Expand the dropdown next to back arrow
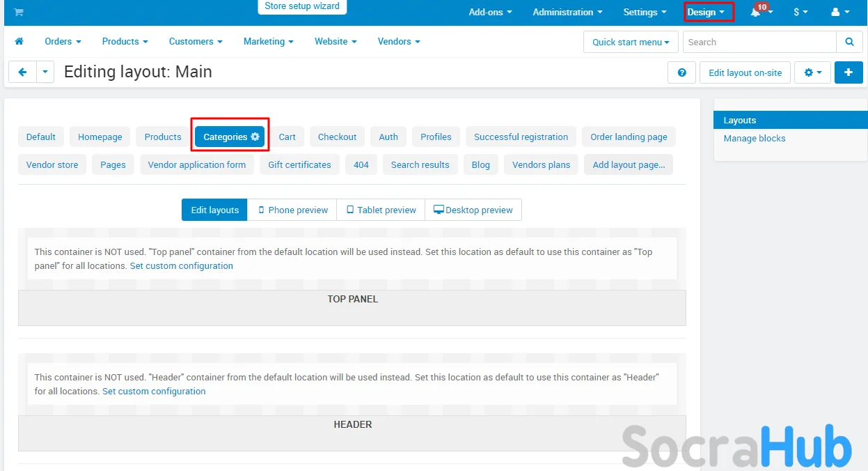 coord(45,72)
